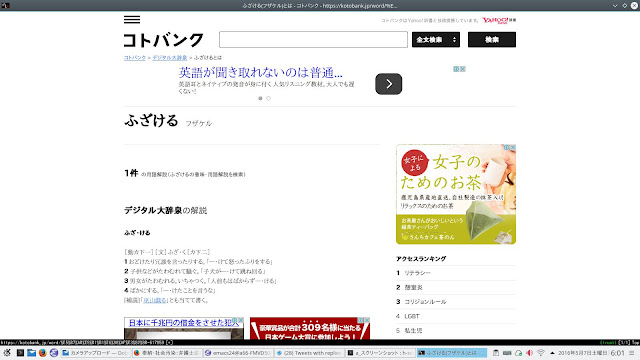The image size is (640, 360).
Task: Open the 女子のためのお茶 tea advertisement
Action: pyautogui.click(x=456, y=194)
